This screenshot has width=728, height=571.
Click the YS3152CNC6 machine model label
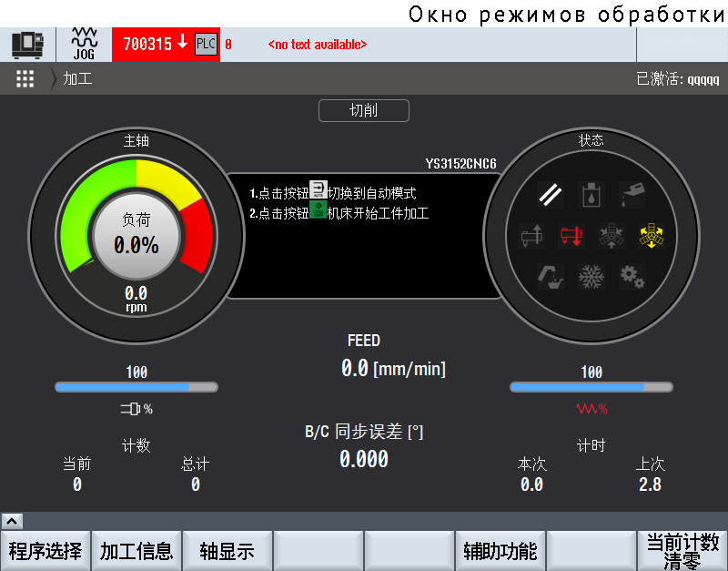(461, 164)
